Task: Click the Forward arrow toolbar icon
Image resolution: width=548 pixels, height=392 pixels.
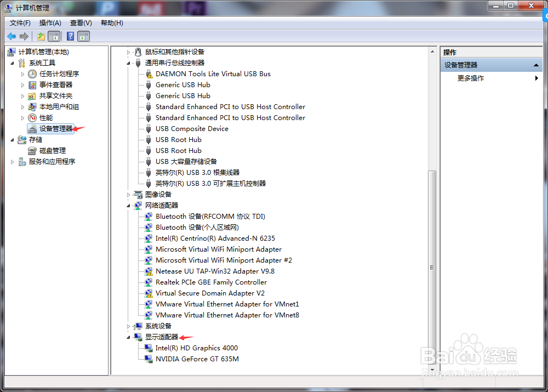Action: [24, 36]
